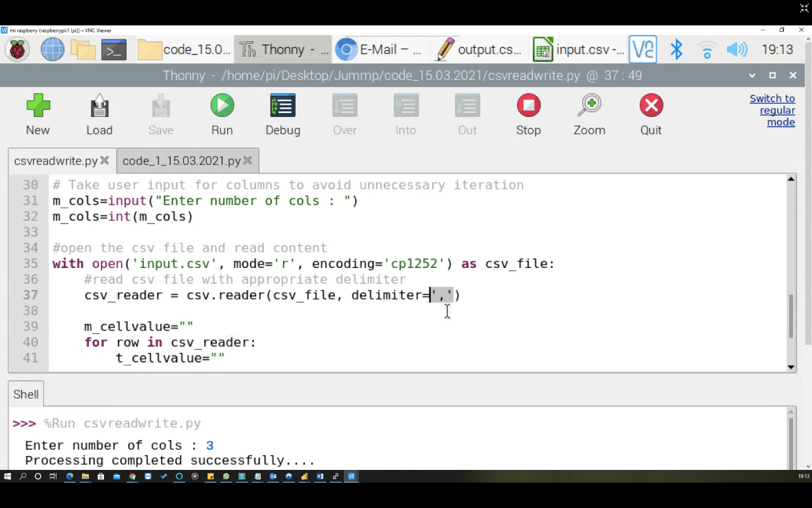
Task: Step Into the current statement
Action: (x=405, y=114)
